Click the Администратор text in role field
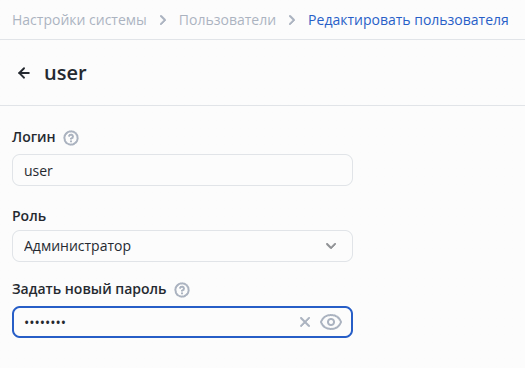 coord(77,246)
